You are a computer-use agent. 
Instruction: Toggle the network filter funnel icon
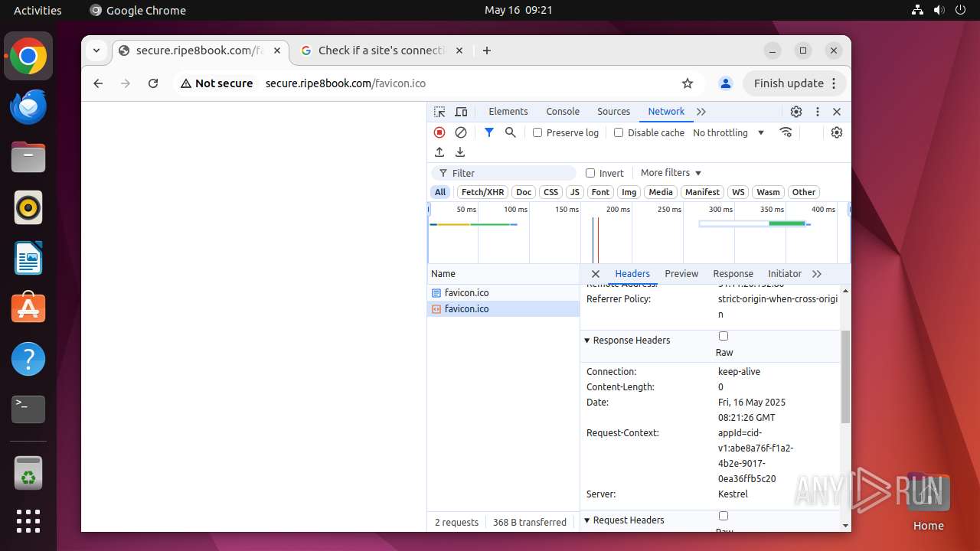pos(489,132)
